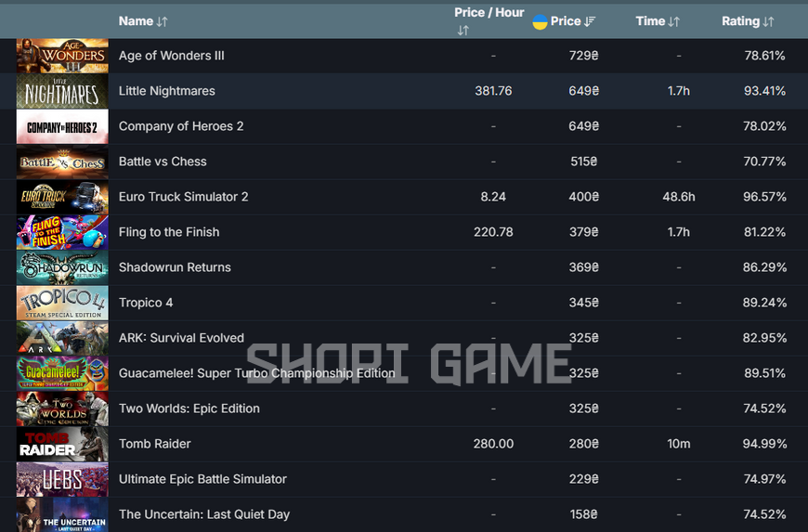Click Tomb Raider time 10m

679,444
